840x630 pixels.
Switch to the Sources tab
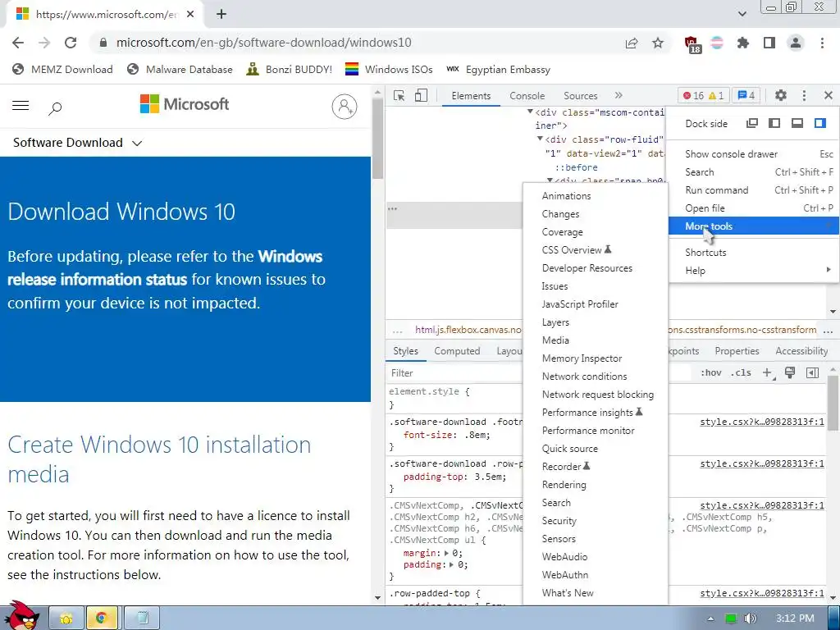[580, 96]
